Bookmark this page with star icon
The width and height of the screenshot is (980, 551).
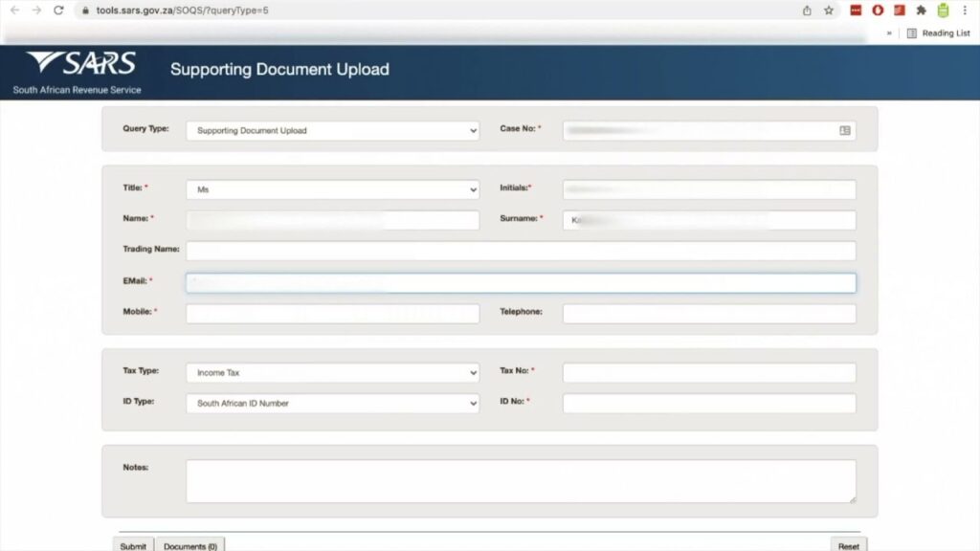829,10
